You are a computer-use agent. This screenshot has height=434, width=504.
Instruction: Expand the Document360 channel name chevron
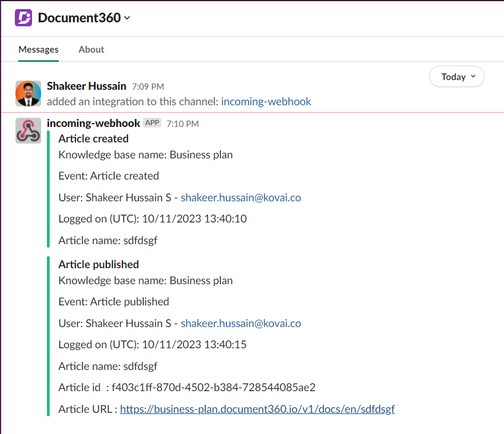[127, 18]
